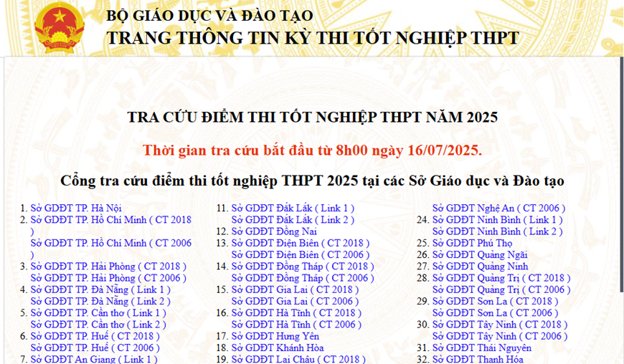The width and height of the screenshot is (624, 364).
Task: Open Sở GDĐT TP. Hồ Chí Minh CT 2018
Action: [111, 220]
